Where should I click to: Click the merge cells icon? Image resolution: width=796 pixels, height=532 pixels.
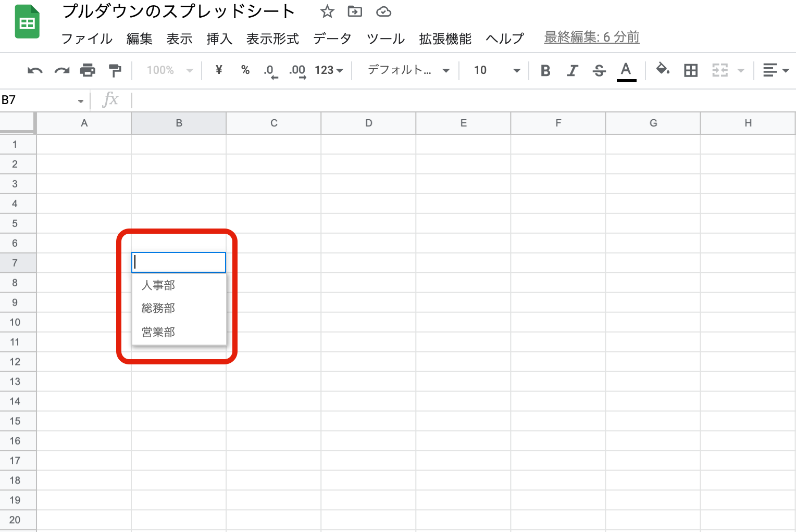click(x=720, y=70)
